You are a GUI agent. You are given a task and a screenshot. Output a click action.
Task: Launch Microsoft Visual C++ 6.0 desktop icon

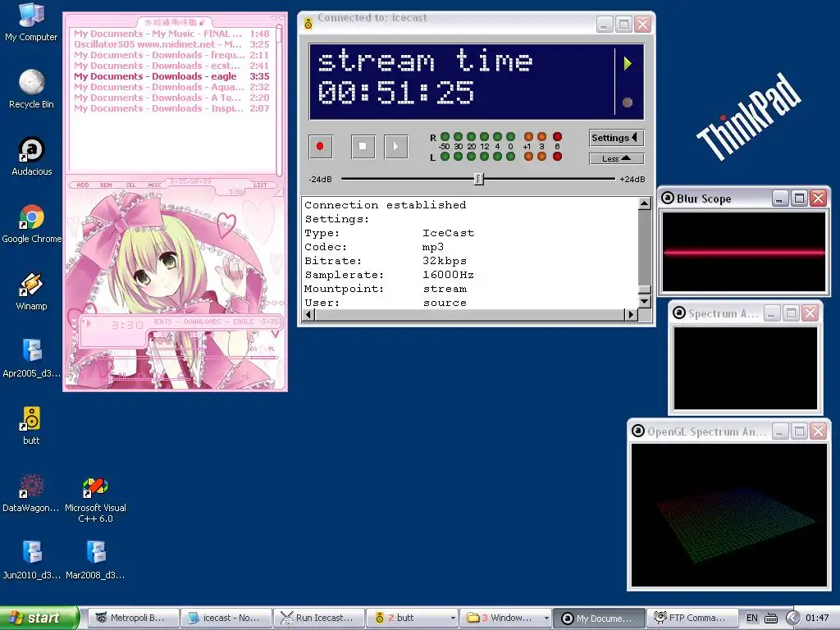95,500
